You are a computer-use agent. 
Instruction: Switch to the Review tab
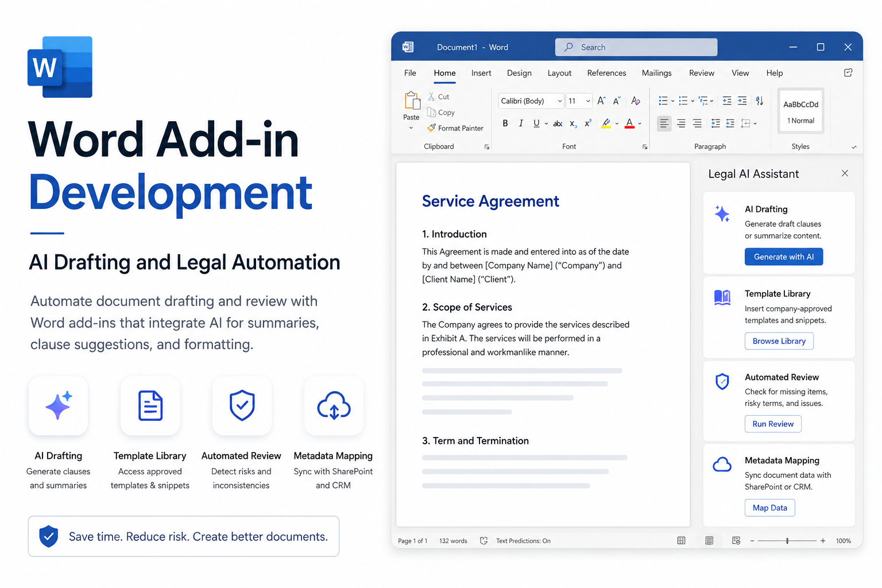tap(702, 73)
